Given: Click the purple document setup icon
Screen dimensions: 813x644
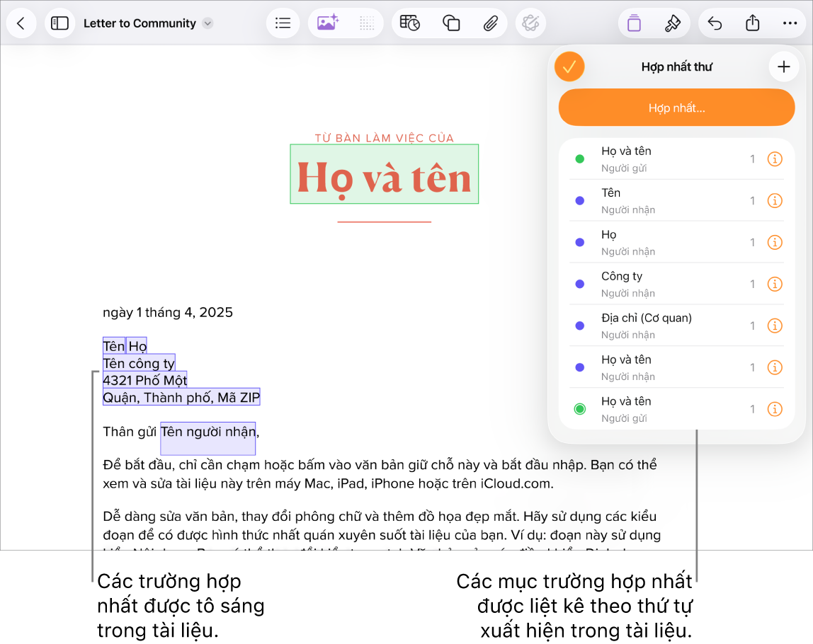Looking at the screenshot, I should (x=634, y=23).
